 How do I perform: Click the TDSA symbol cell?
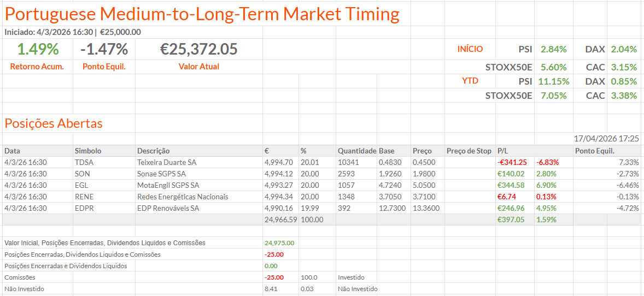point(84,162)
